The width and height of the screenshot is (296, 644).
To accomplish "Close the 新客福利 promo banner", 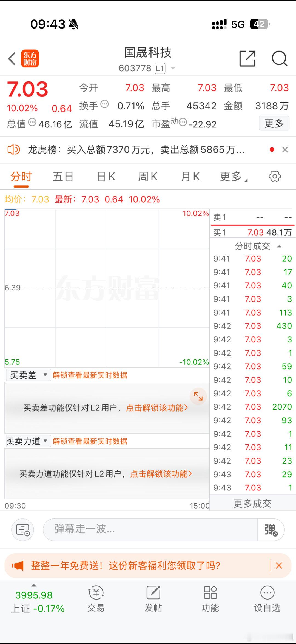I will pyautogui.click(x=279, y=565).
